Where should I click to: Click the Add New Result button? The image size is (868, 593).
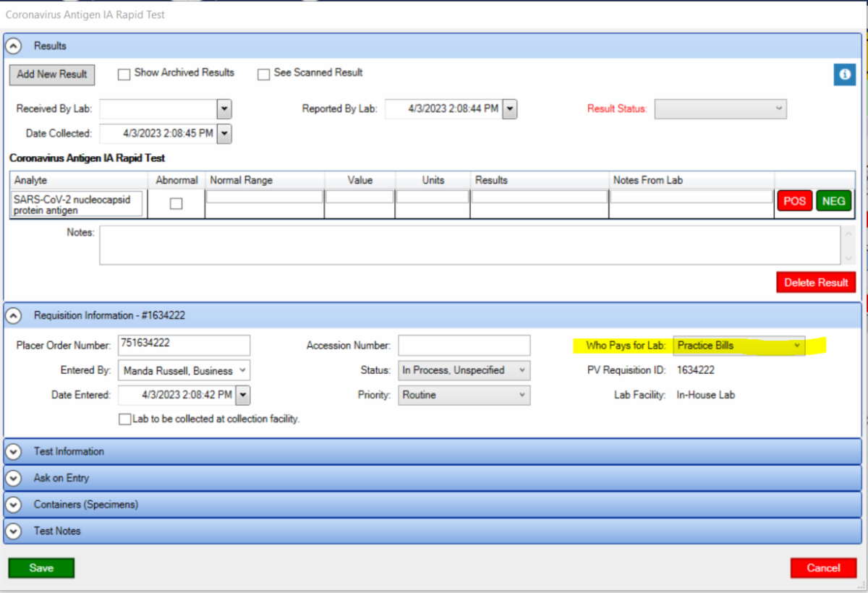52,74
